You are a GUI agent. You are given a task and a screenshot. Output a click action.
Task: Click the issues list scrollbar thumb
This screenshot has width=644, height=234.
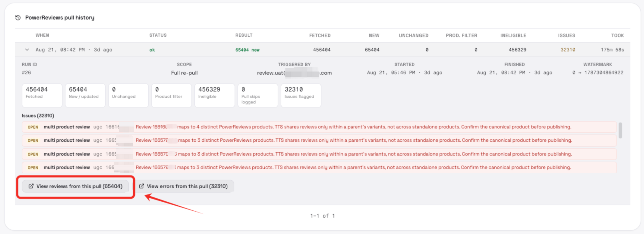click(620, 130)
